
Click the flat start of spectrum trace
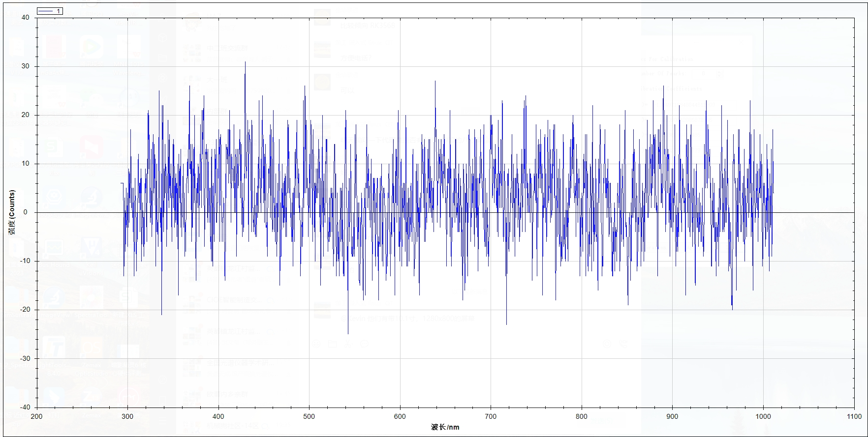122,183
